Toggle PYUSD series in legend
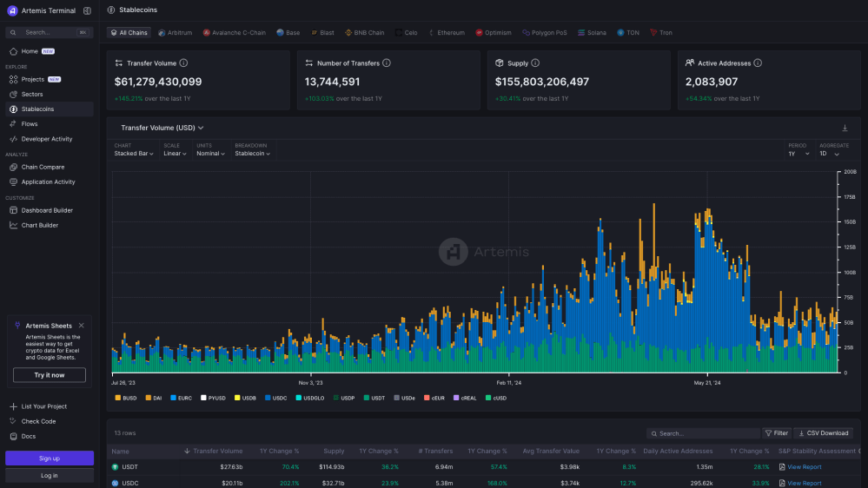The width and height of the screenshot is (868, 488). click(213, 399)
